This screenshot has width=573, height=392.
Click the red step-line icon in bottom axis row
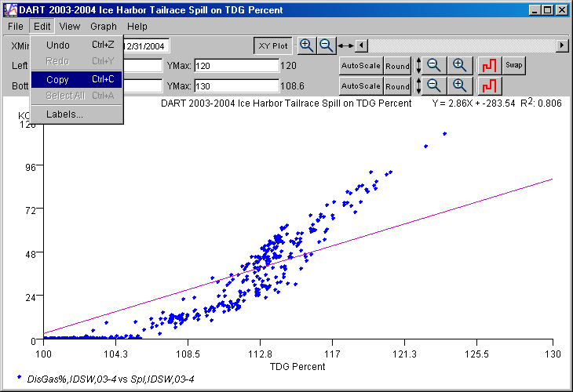point(489,85)
